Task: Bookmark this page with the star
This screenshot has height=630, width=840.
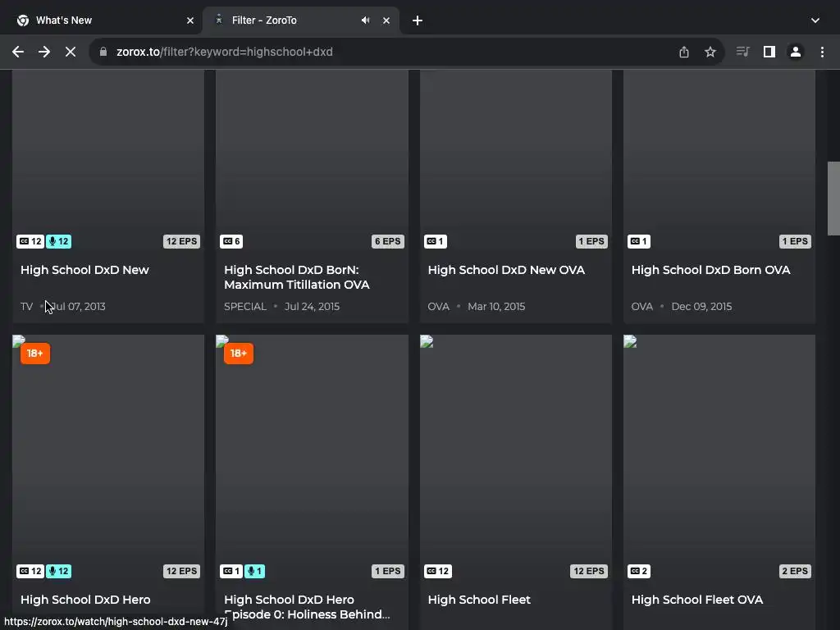Action: [710, 52]
